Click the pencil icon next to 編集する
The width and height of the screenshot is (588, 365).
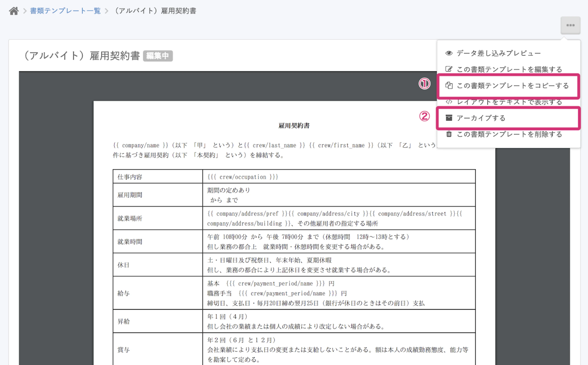pos(449,69)
